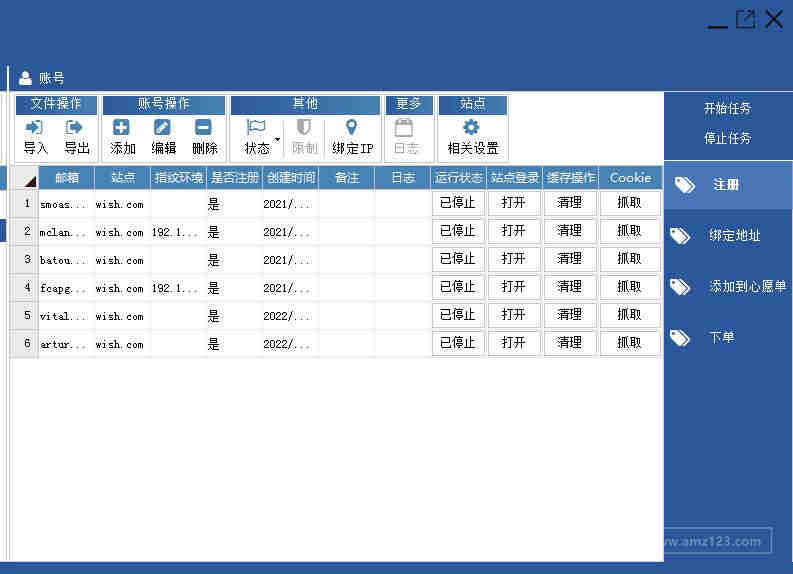Click the email cell "vital..."

[x=67, y=316]
